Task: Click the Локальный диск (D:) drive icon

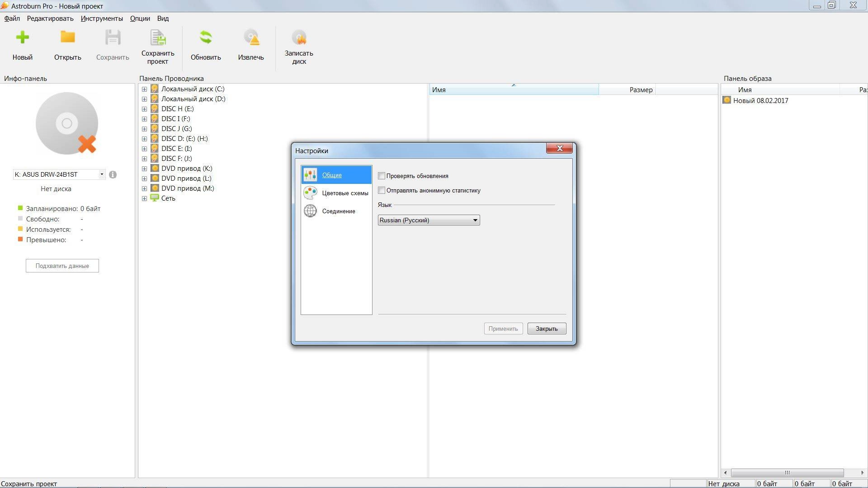Action: pyautogui.click(x=155, y=99)
